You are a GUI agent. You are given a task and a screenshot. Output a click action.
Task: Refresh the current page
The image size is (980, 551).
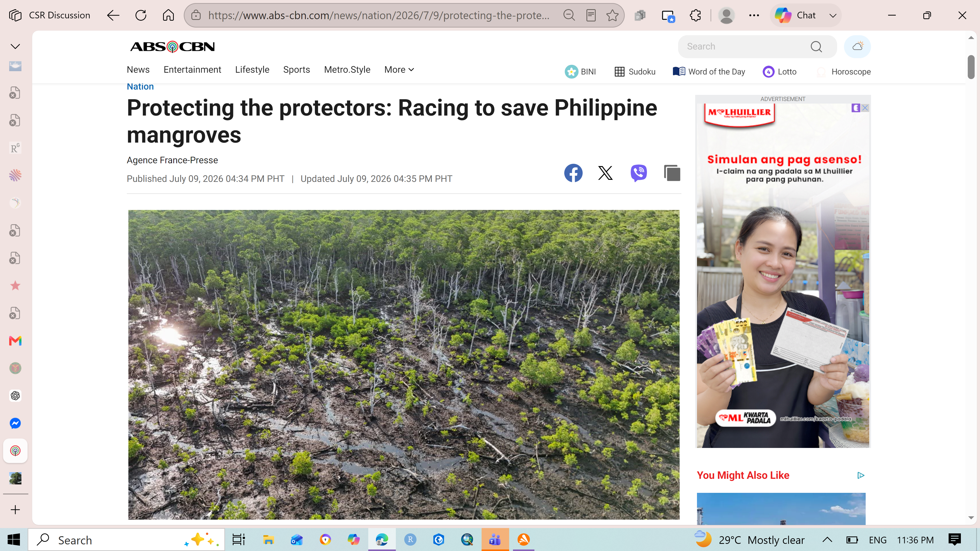click(x=141, y=15)
